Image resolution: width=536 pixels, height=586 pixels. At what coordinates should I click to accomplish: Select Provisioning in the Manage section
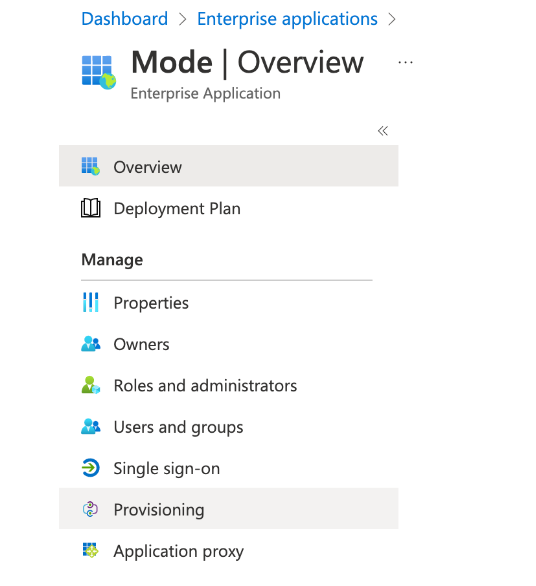click(x=228, y=509)
